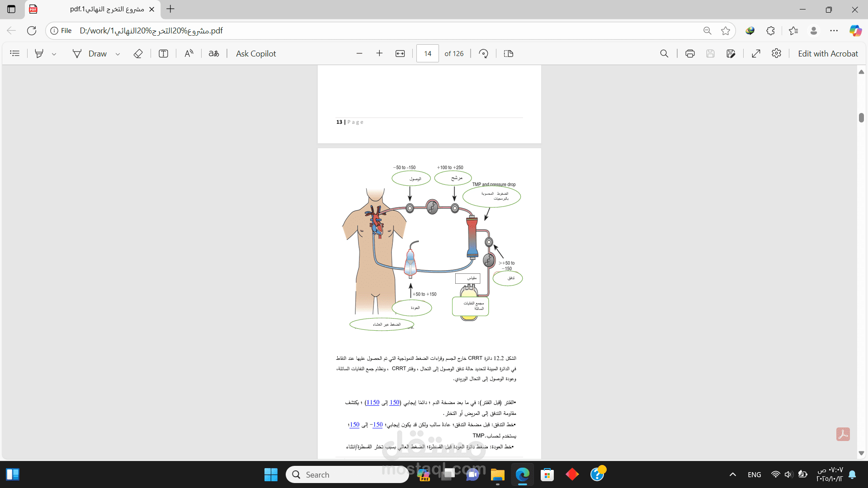Enter fullscreen mode for the PDF
This screenshot has height=488, width=868.
(756, 53)
